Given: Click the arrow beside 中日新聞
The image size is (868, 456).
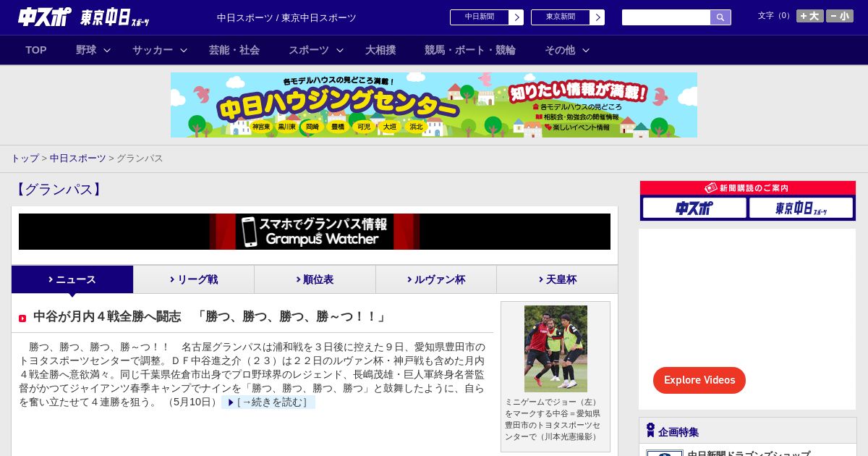Looking at the screenshot, I should (516, 17).
